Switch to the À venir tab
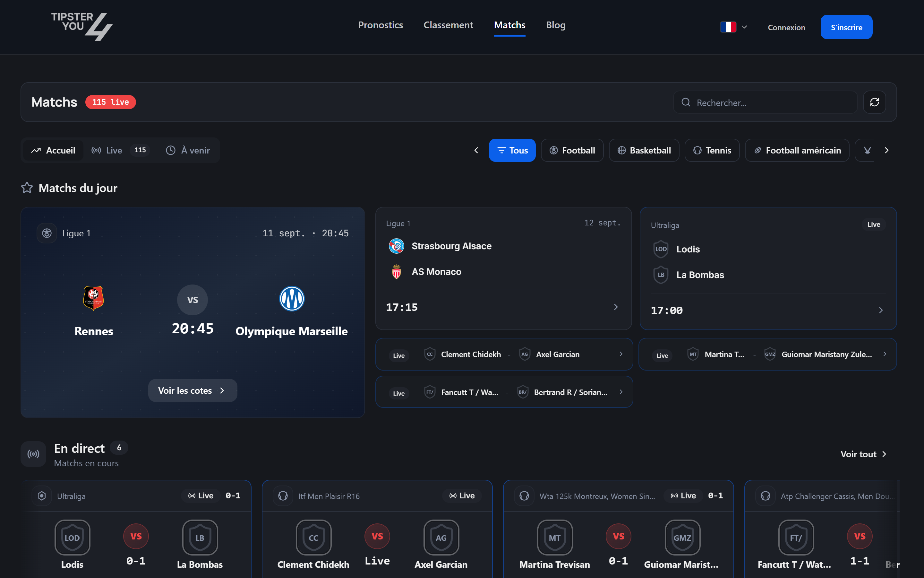Screen dimensions: 924x578 (x=188, y=150)
